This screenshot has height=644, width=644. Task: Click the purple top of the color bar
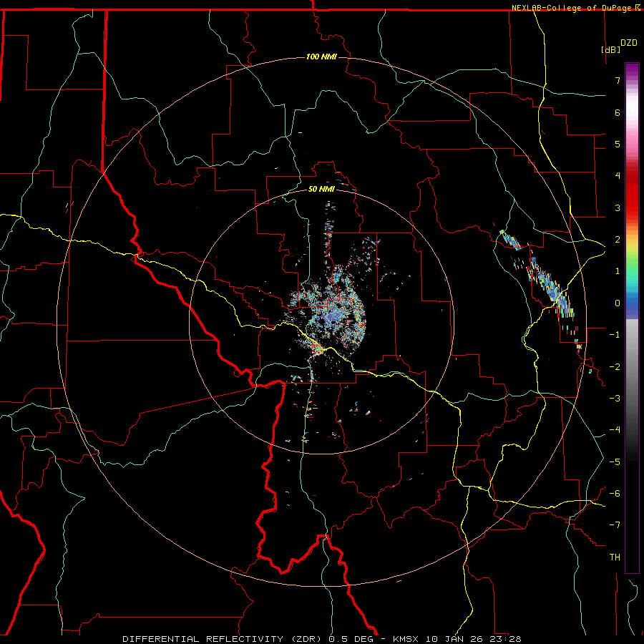(x=632, y=71)
